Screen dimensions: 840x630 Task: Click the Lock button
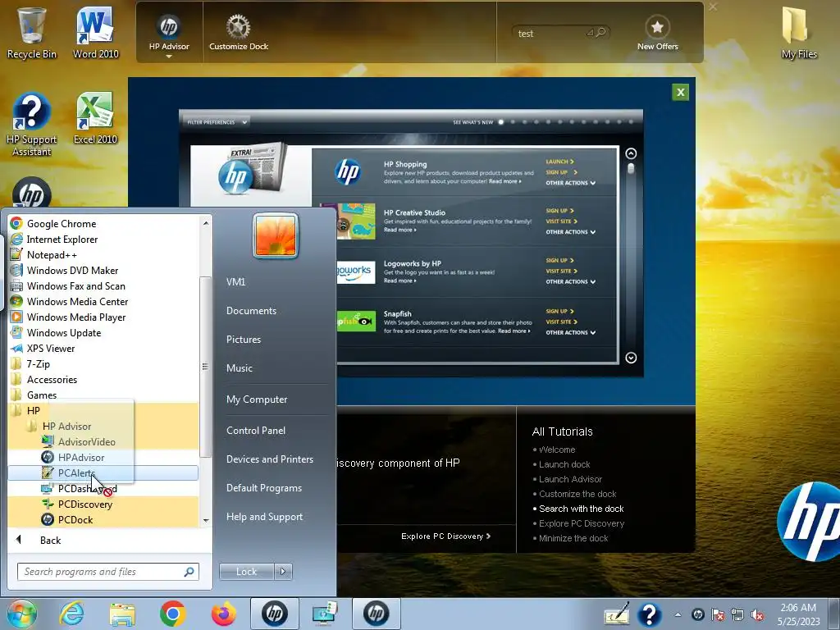pos(246,572)
